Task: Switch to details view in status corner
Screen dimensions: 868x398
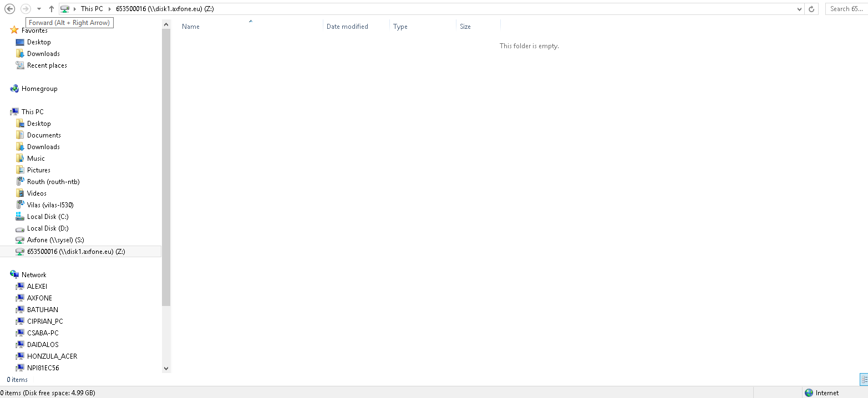Action: point(864,380)
